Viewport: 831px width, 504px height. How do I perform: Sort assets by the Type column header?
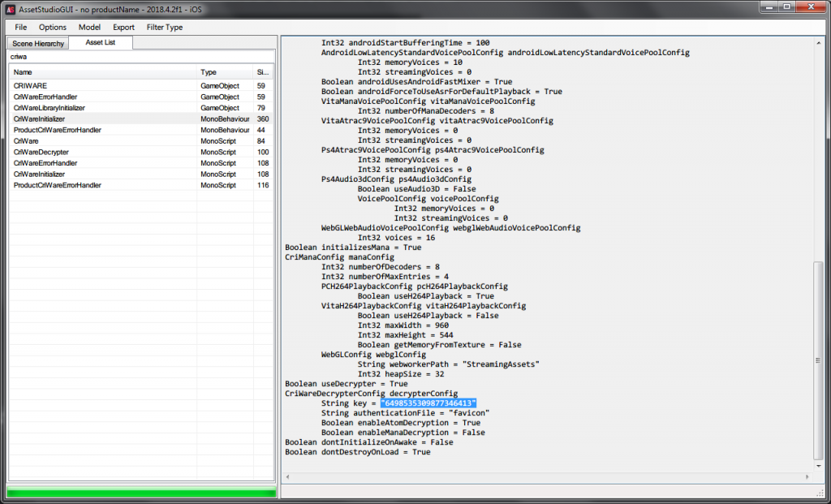click(225, 72)
